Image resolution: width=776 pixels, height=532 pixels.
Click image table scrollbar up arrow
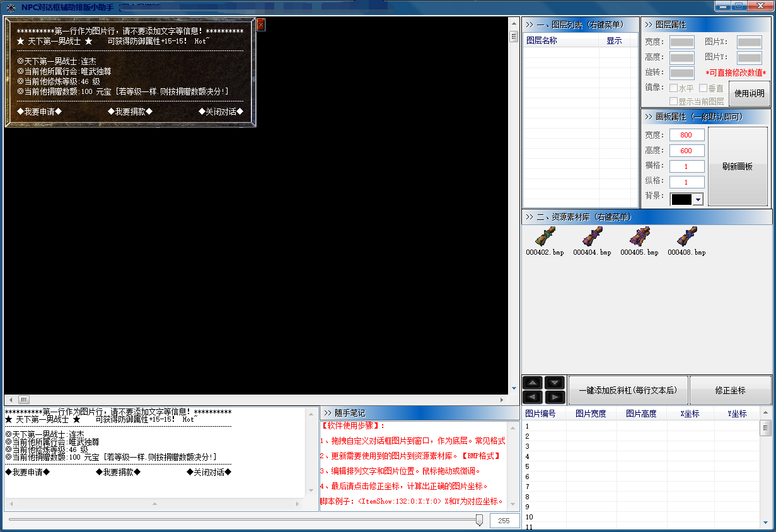tap(766, 413)
